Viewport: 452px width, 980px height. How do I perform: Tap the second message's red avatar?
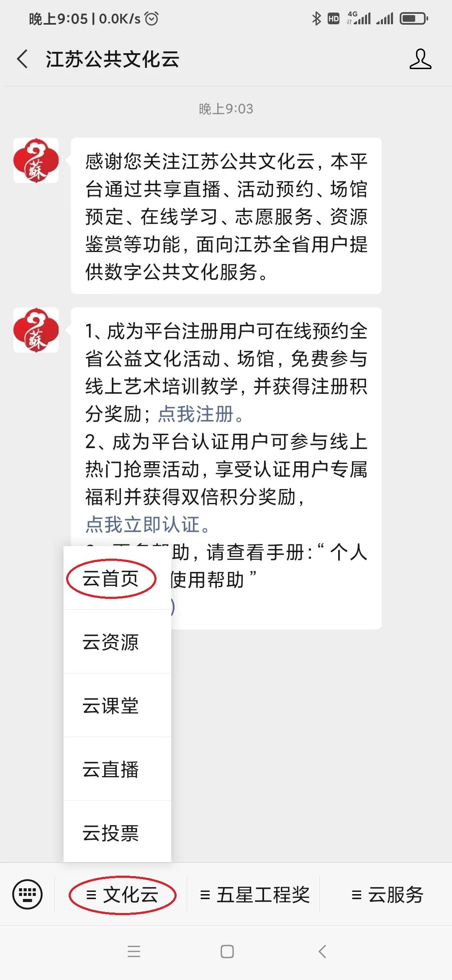36,330
